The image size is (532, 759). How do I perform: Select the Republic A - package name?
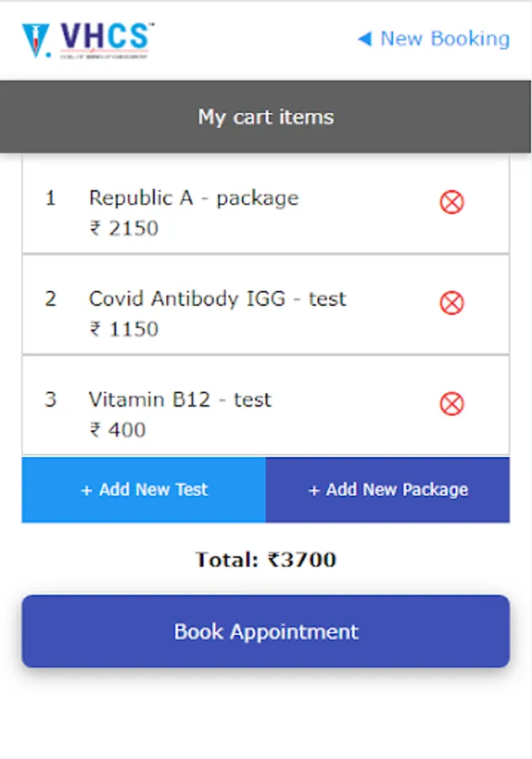click(x=194, y=198)
